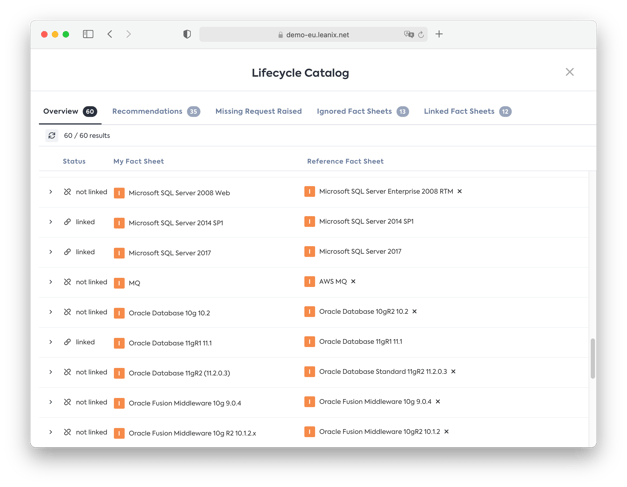Viewport: 627px width, 487px height.
Task: Open reference Oracle Fusion Middleware 10gR2 10.1.2
Action: (379, 431)
